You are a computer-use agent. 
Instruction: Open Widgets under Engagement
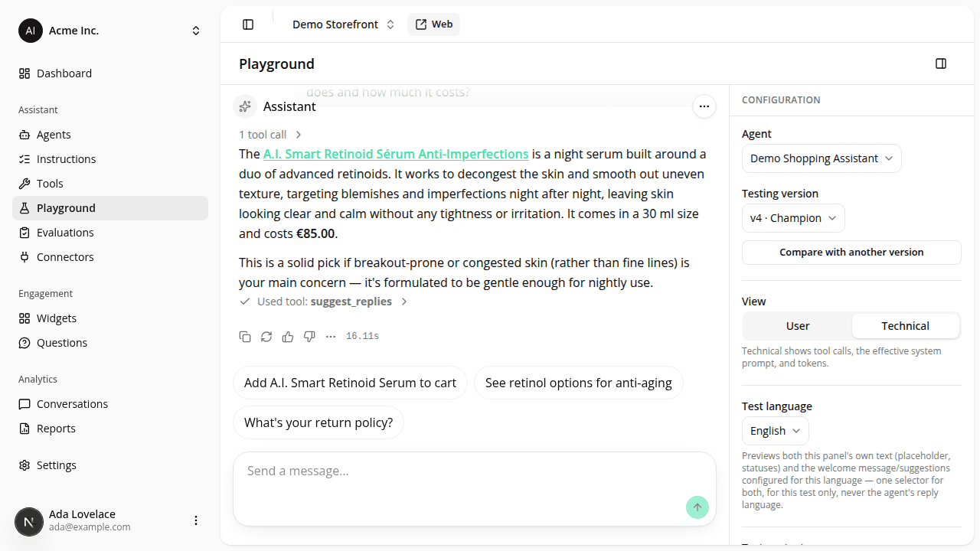110,318
